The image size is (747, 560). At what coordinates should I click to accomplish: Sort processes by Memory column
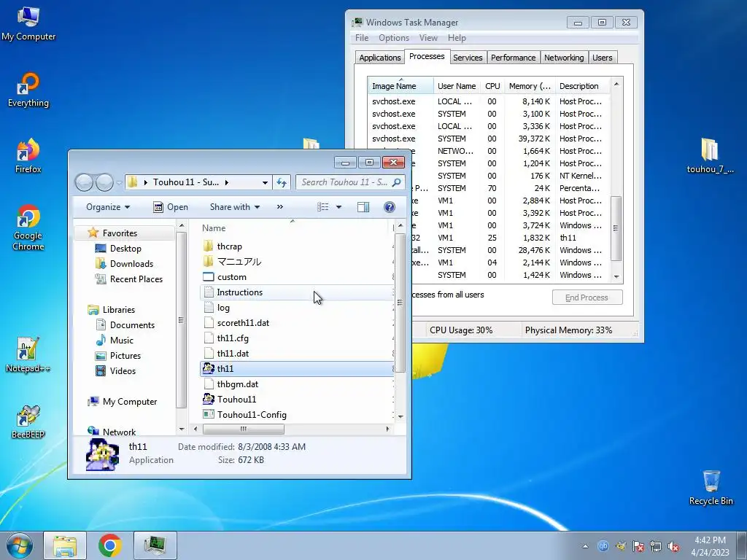click(530, 86)
